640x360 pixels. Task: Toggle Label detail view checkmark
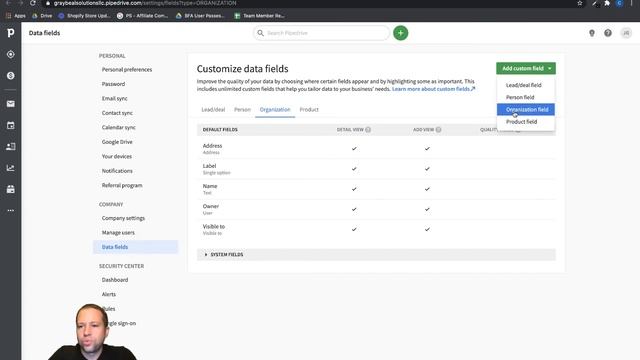[354, 169]
